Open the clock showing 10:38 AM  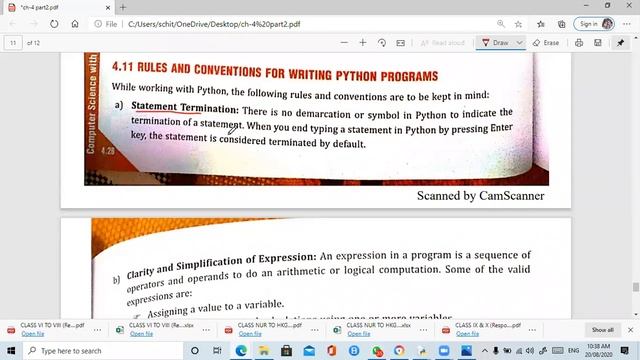598,351
